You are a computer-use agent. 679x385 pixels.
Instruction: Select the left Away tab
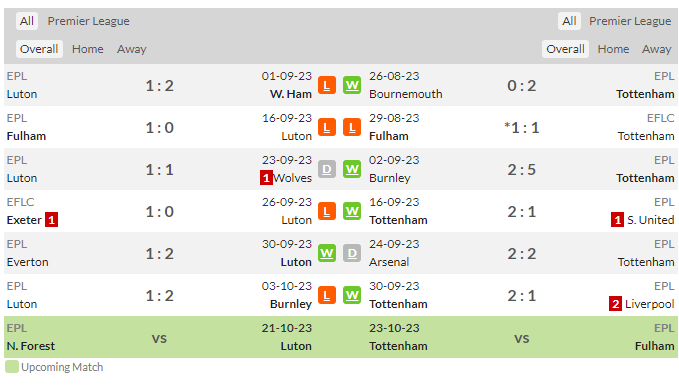[132, 49]
